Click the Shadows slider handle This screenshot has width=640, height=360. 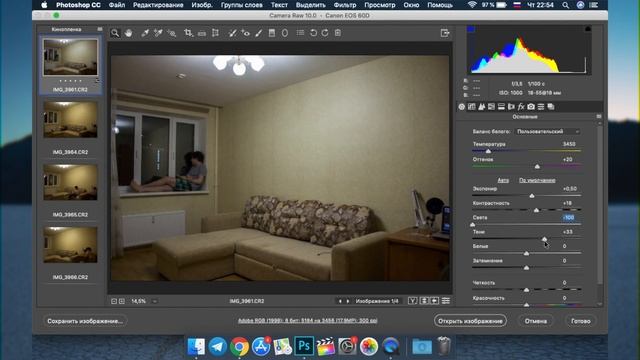coord(544,239)
